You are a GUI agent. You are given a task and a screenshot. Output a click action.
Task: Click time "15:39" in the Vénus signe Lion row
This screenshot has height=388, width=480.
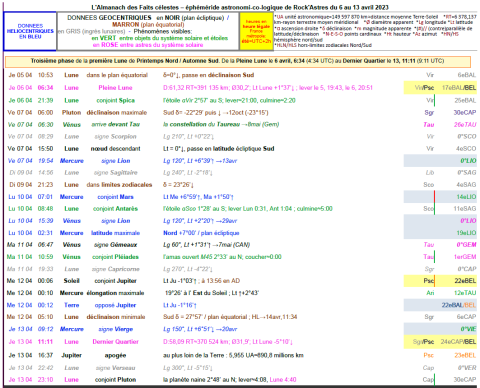point(45,221)
